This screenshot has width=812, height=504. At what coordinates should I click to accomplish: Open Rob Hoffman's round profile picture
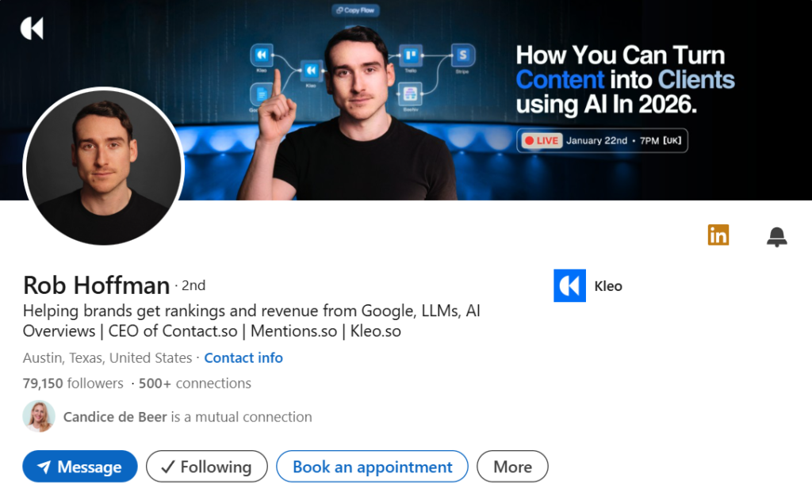click(x=103, y=167)
